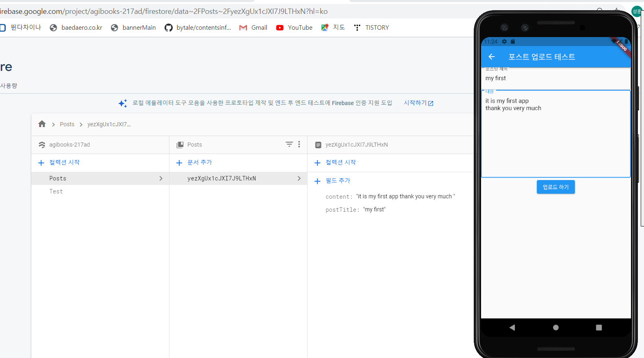
Task: Select the Posts collection row
Action: [x=100, y=178]
